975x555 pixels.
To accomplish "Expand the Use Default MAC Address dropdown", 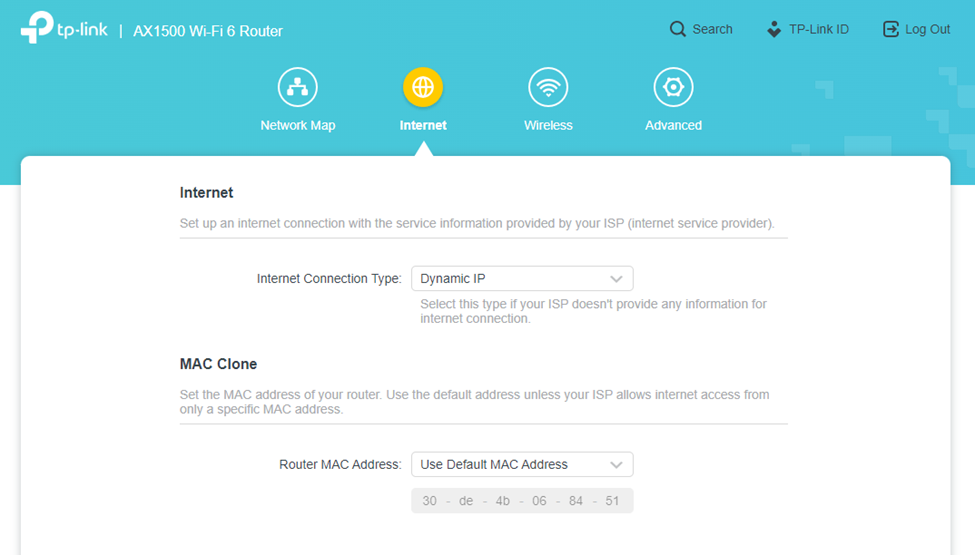I will 510,464.
